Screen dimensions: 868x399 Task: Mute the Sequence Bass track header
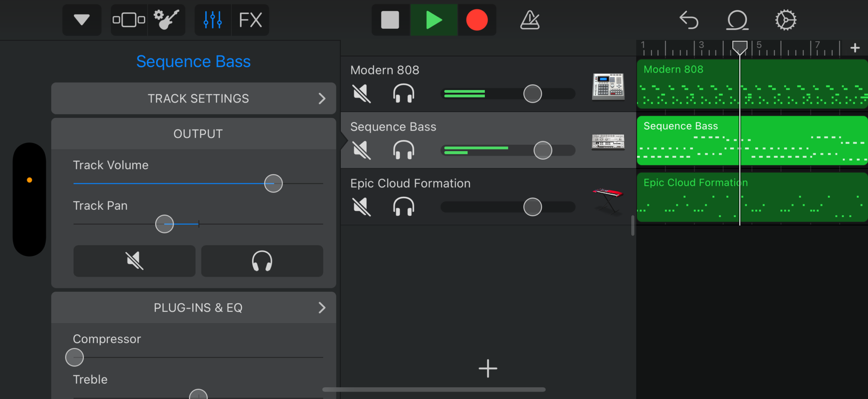(x=361, y=150)
